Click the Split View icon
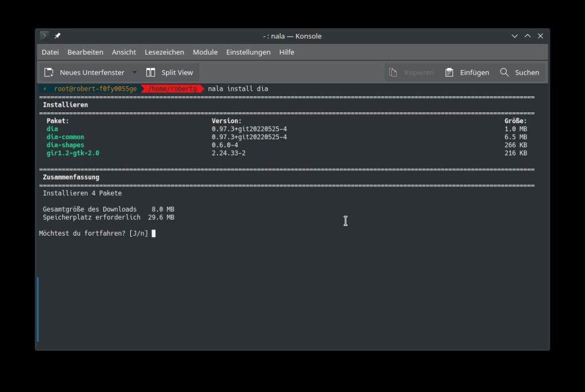Viewport: 585px width, 392px height. pos(151,72)
